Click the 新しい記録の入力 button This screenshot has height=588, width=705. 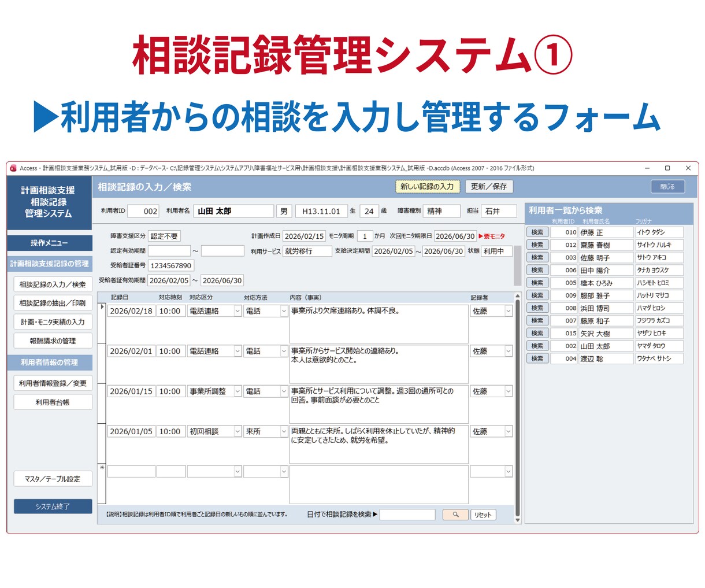click(427, 187)
